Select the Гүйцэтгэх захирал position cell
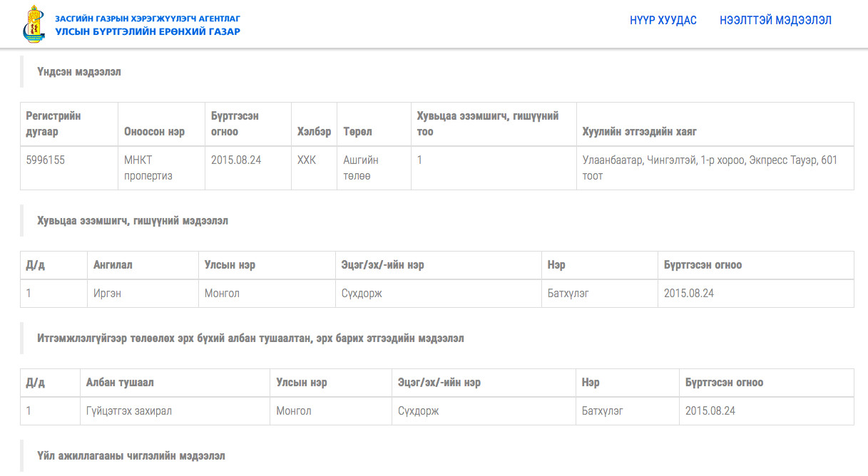 pyautogui.click(x=175, y=411)
